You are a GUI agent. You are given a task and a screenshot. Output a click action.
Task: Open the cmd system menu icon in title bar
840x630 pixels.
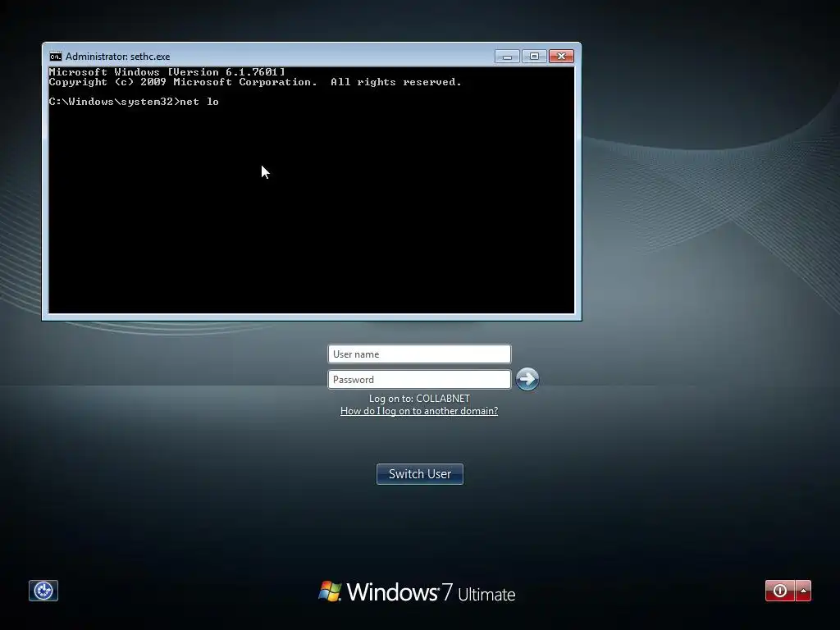(56, 57)
